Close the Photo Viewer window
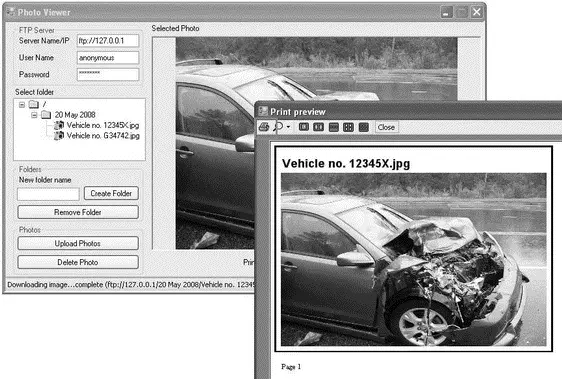 tap(476, 12)
